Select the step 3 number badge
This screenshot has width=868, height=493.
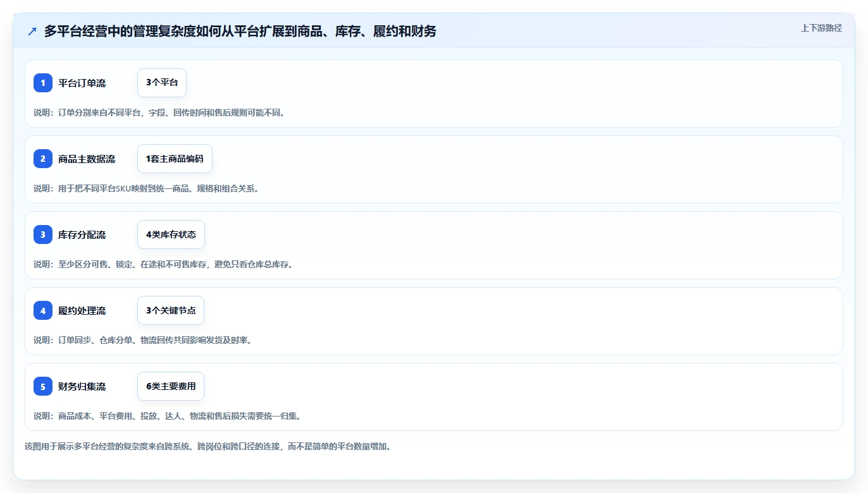click(x=43, y=234)
